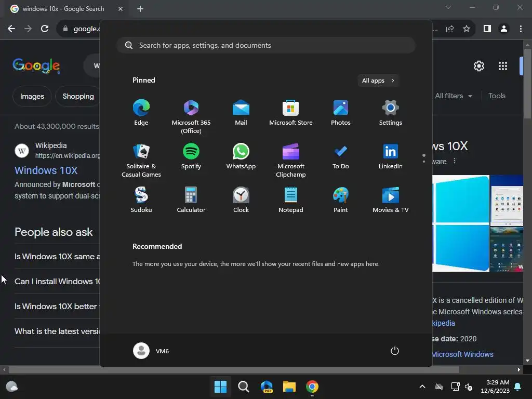Open Chrome three-dot menu
The image size is (532, 399).
tap(521, 29)
